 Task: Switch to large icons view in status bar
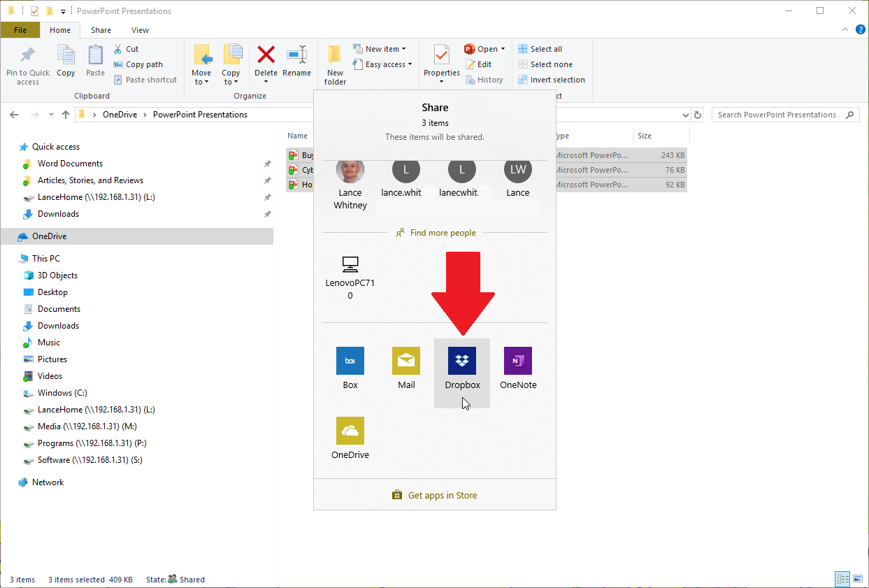coord(858,579)
